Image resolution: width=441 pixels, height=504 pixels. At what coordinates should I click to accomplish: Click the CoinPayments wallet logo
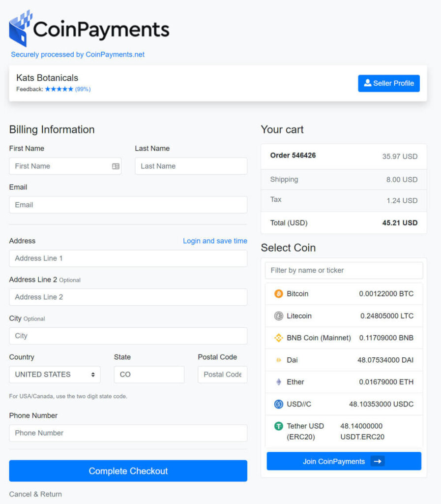(21, 28)
